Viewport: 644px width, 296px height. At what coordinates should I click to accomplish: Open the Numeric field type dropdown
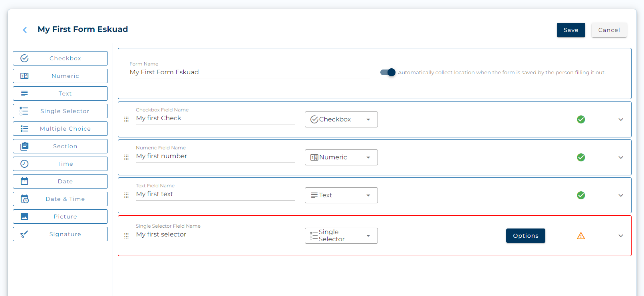pos(341,157)
